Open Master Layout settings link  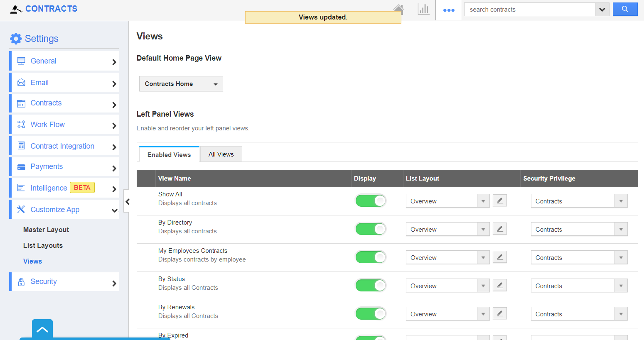(46, 230)
